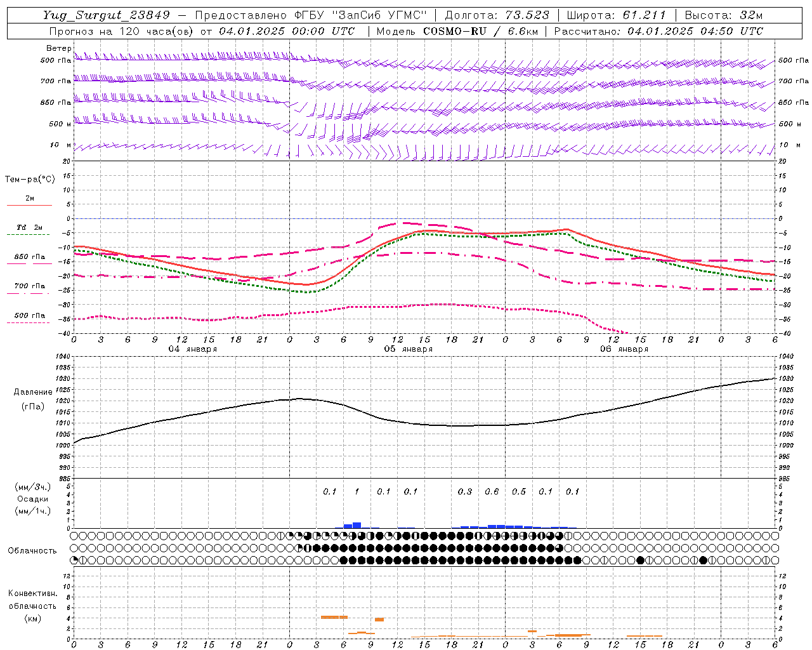The width and height of the screenshot is (812, 650).
Task: Click the Давление pressure panel label
Action: [33, 392]
